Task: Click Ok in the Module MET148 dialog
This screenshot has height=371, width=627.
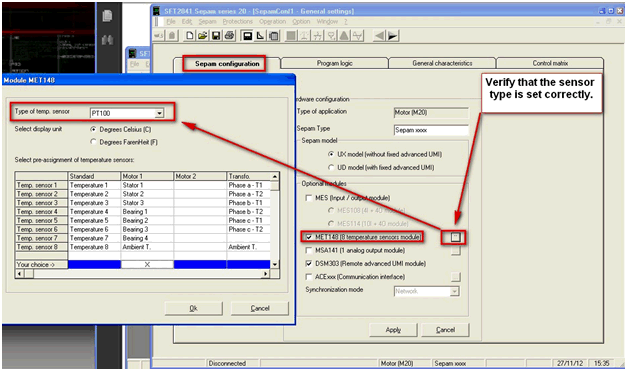Action: pyautogui.click(x=194, y=308)
